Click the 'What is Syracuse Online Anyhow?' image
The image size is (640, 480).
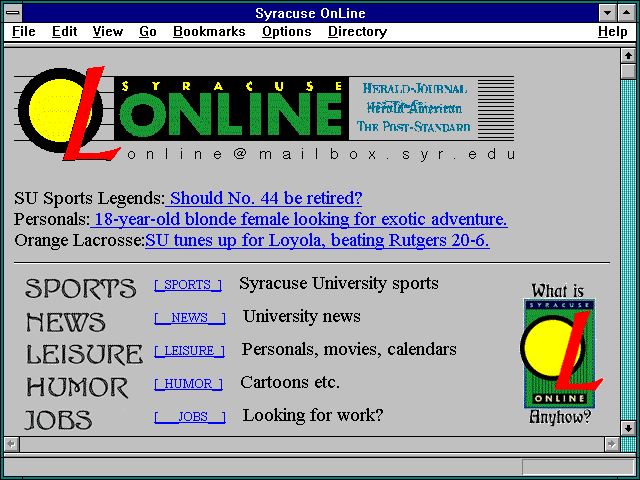(x=560, y=353)
